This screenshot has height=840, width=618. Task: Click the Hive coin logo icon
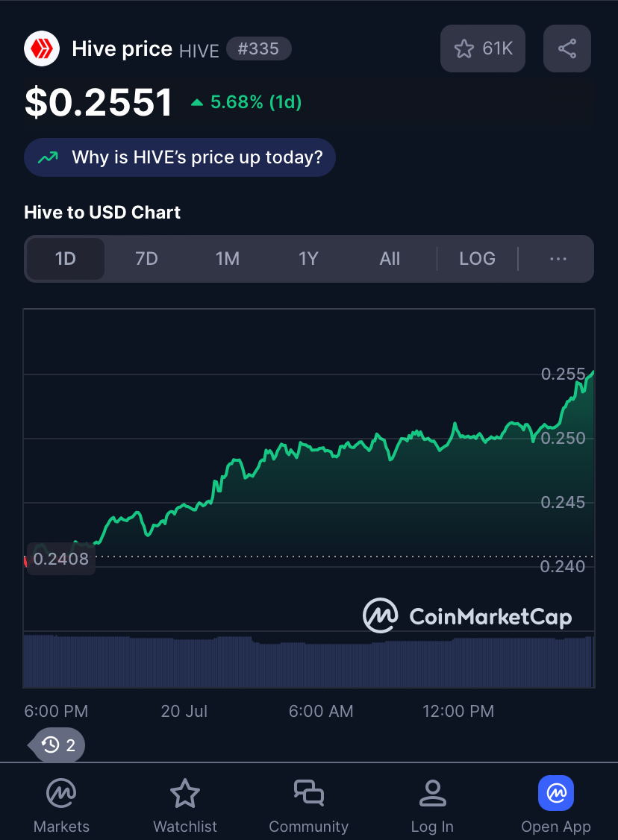tap(42, 48)
